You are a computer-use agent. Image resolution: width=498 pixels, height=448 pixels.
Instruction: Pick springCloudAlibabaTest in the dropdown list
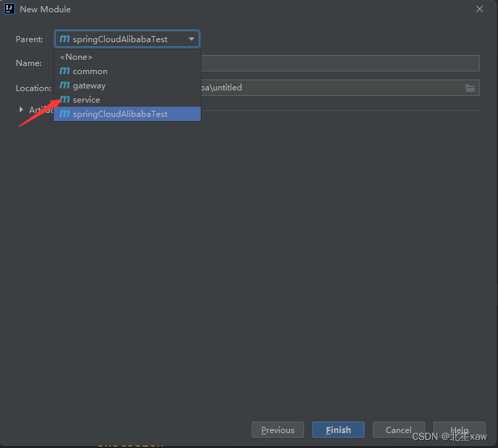click(127, 114)
